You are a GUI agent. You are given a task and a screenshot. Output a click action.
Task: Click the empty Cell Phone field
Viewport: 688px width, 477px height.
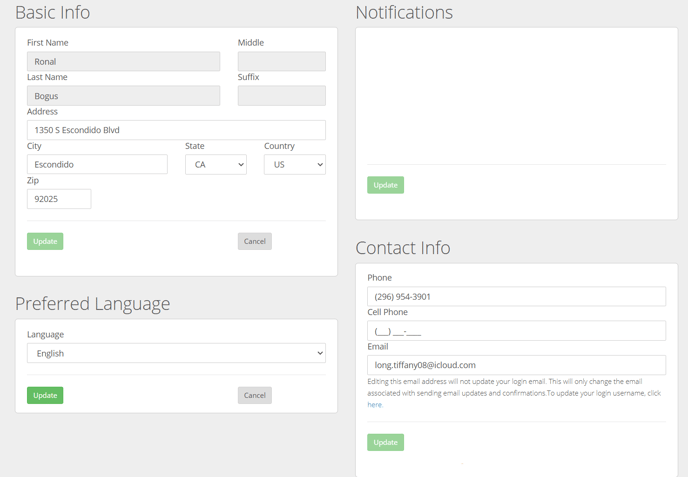516,331
